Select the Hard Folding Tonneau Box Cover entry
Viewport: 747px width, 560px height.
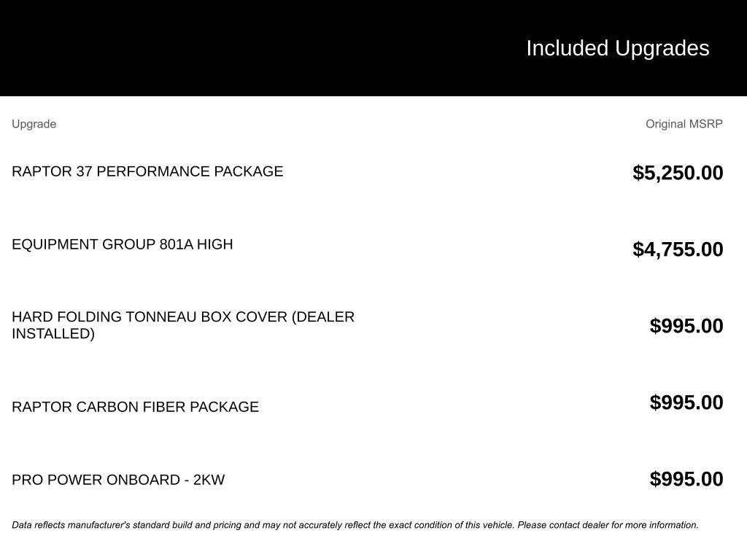click(182, 325)
